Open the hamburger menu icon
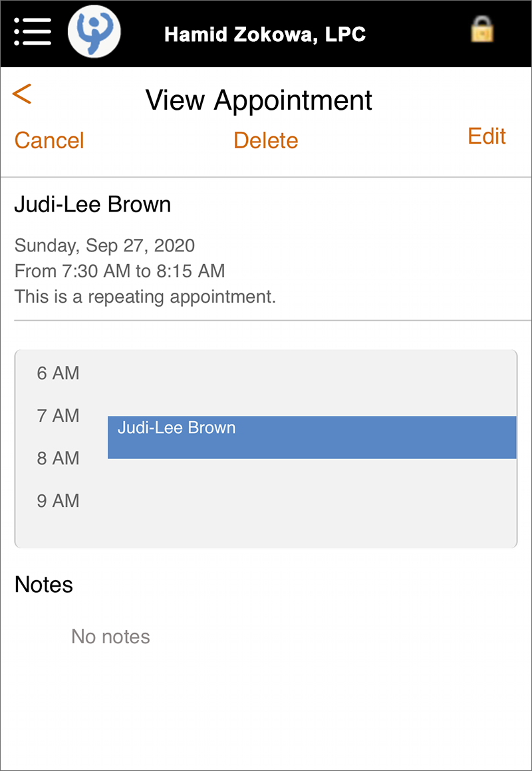The width and height of the screenshot is (532, 771). (x=33, y=32)
